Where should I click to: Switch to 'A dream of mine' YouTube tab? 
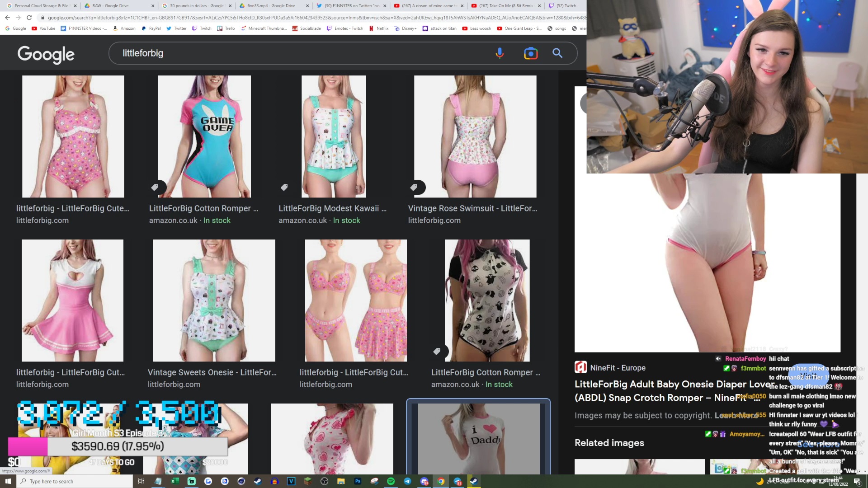pyautogui.click(x=429, y=6)
